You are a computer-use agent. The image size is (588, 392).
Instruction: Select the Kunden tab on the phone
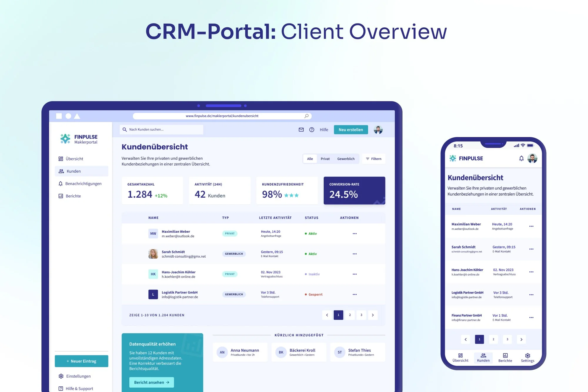coord(483,358)
